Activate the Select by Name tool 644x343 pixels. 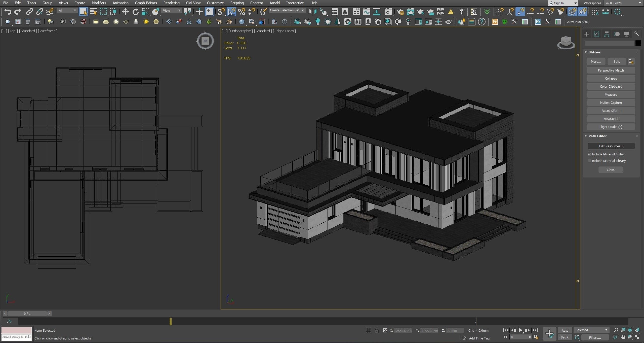click(94, 12)
